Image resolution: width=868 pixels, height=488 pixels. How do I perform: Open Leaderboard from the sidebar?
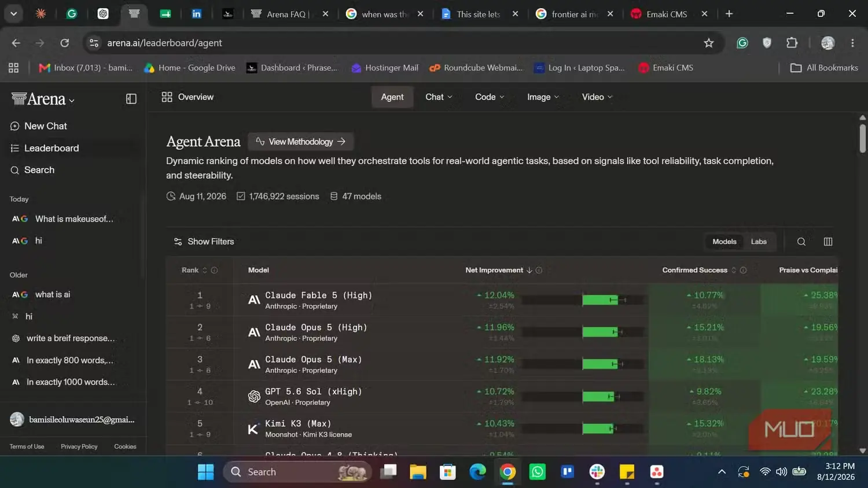point(44,148)
